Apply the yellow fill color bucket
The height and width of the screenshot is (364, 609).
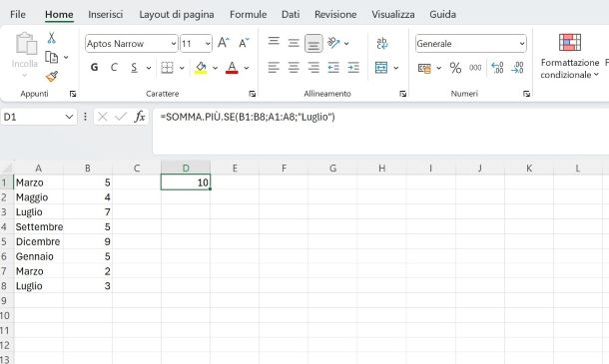point(201,68)
